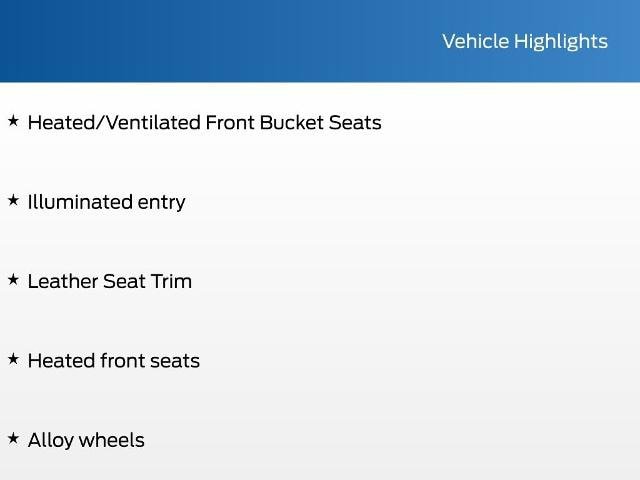This screenshot has height=480, width=640.
Task: Click the word Seats in the first highlight
Action: (355, 122)
